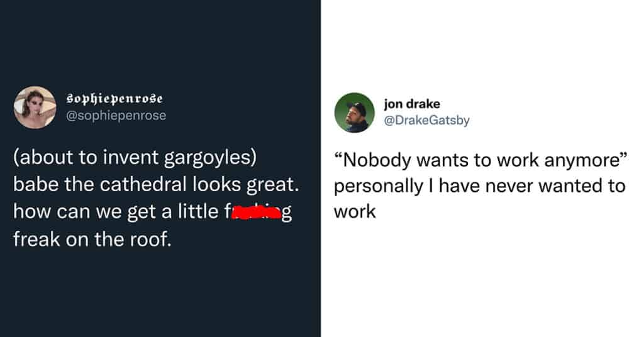Image resolution: width=644 pixels, height=337 pixels.
Task: Select the jon drake display name
Action: (x=411, y=104)
